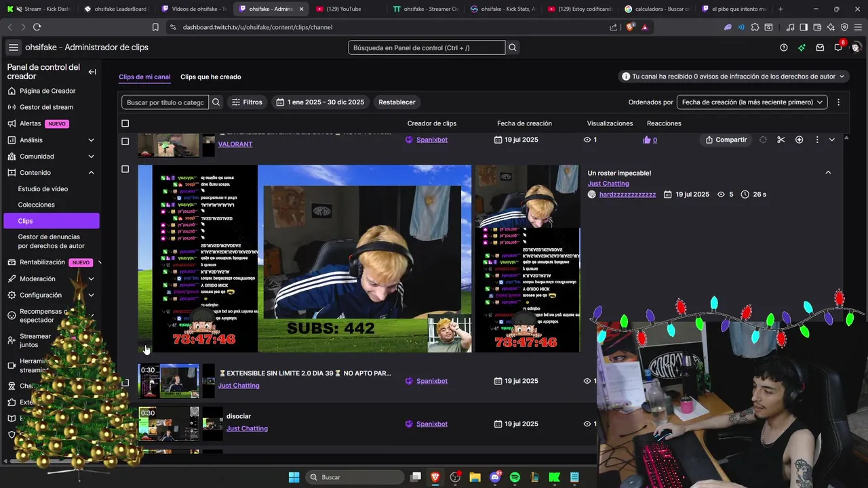Click the 'Búsqueda en Panel de control' field
Image resolution: width=868 pixels, height=488 pixels.
427,47
